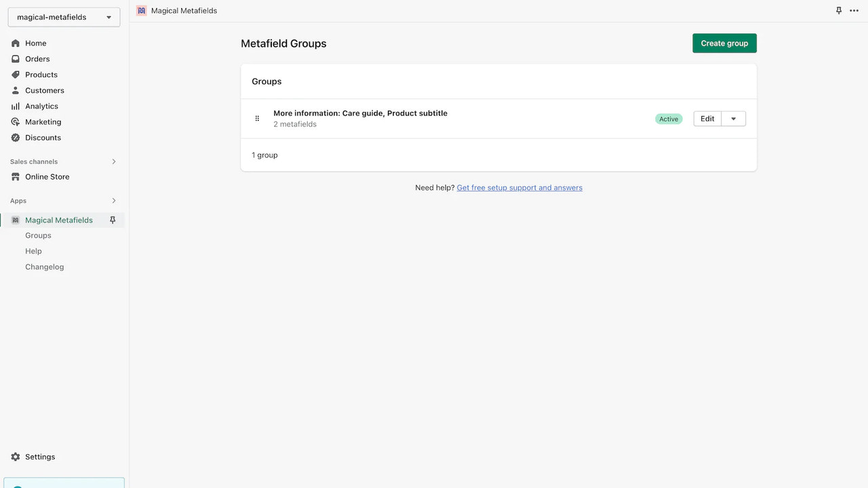The width and height of the screenshot is (868, 488).
Task: Unpin Magical Metafields from the sidebar
Action: pos(113,220)
